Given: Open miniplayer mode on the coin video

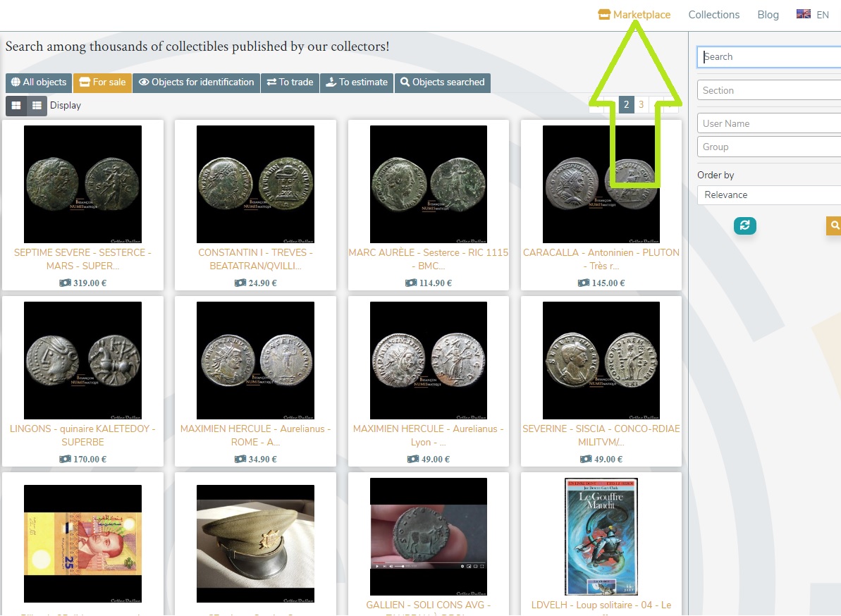Looking at the screenshot, I should [x=469, y=565].
